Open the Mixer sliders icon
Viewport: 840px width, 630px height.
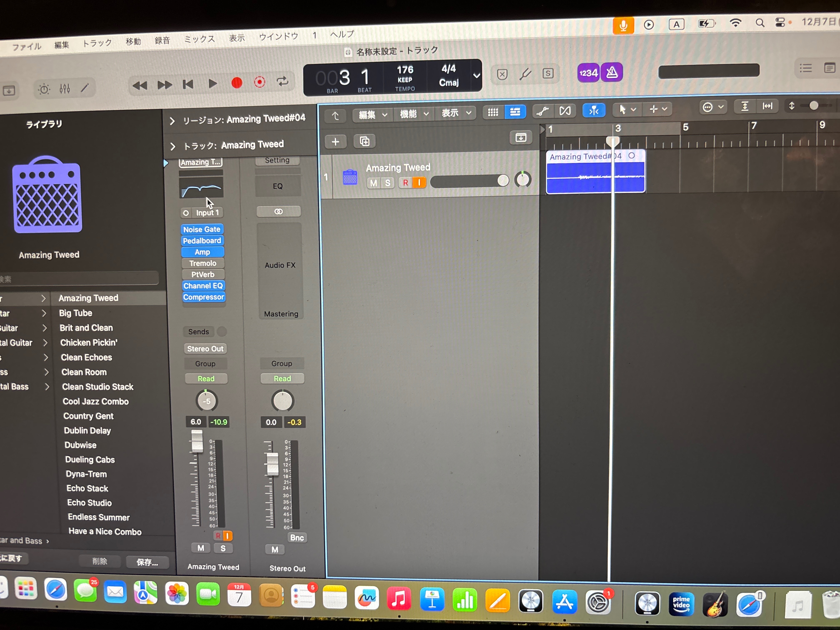(x=65, y=89)
